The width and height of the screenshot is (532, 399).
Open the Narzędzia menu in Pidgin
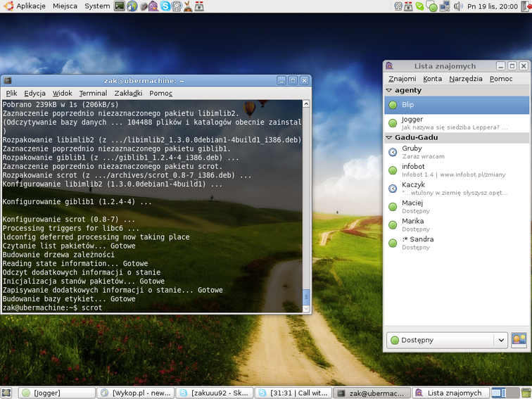(x=466, y=79)
